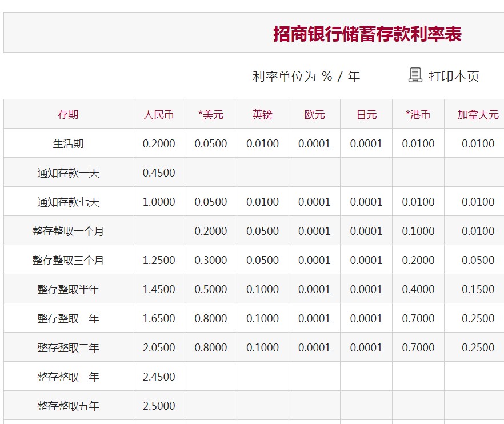504x424 pixels.
Task: Select the 欧元 column header
Action: [315, 114]
